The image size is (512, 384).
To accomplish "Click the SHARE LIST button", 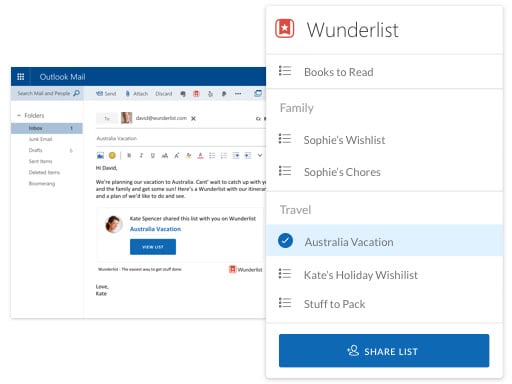I will tap(384, 351).
